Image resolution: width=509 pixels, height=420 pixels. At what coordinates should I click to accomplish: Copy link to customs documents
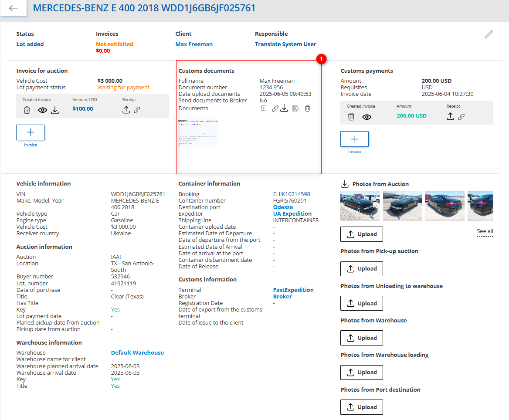(275, 108)
